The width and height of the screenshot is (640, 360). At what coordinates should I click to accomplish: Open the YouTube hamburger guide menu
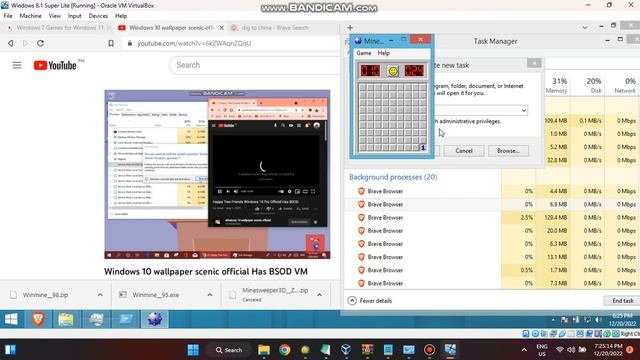17,65
